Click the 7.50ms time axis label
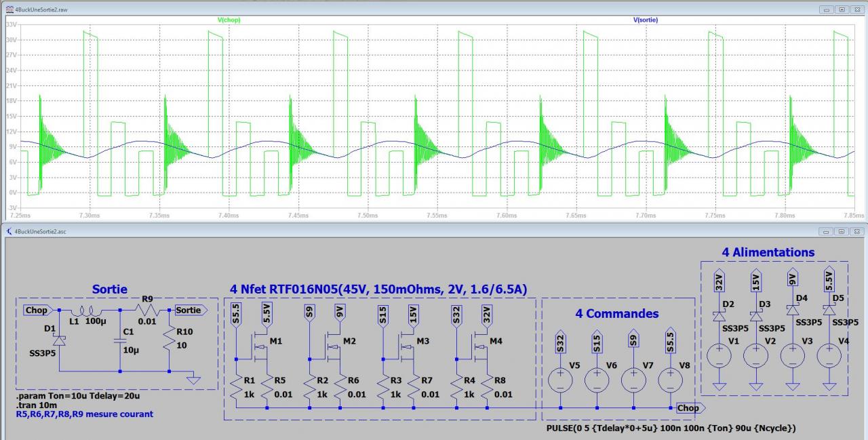 tap(367, 216)
